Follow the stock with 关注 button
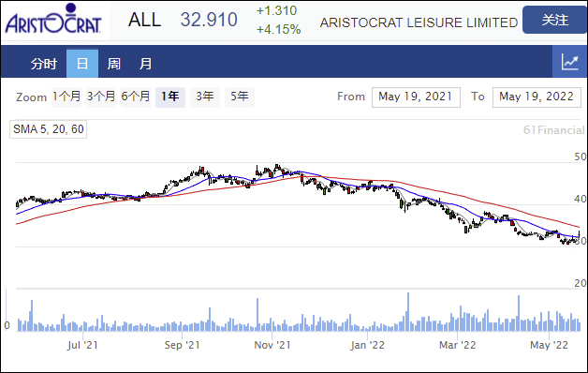Screen dimensions: 588x373 [x=554, y=20]
